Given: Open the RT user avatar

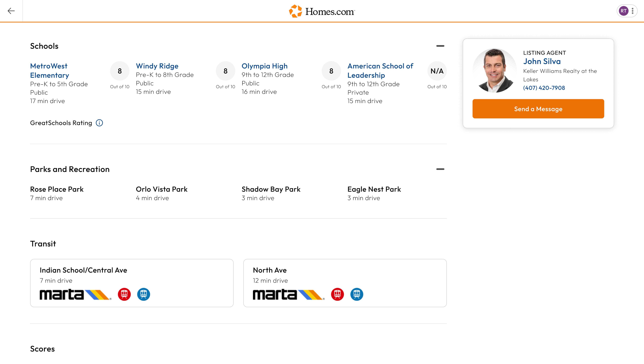Looking at the screenshot, I should [624, 11].
